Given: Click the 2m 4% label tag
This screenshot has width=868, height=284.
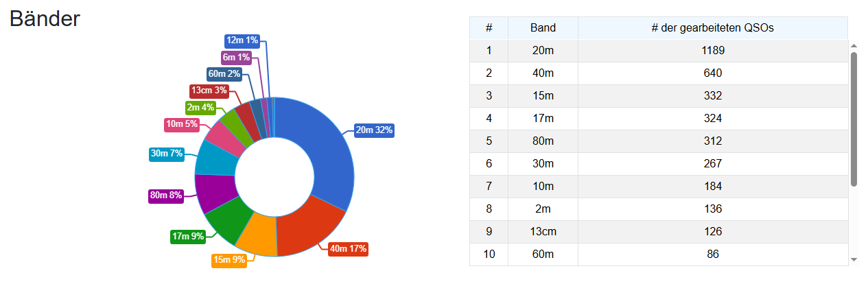Looking at the screenshot, I should (x=201, y=108).
